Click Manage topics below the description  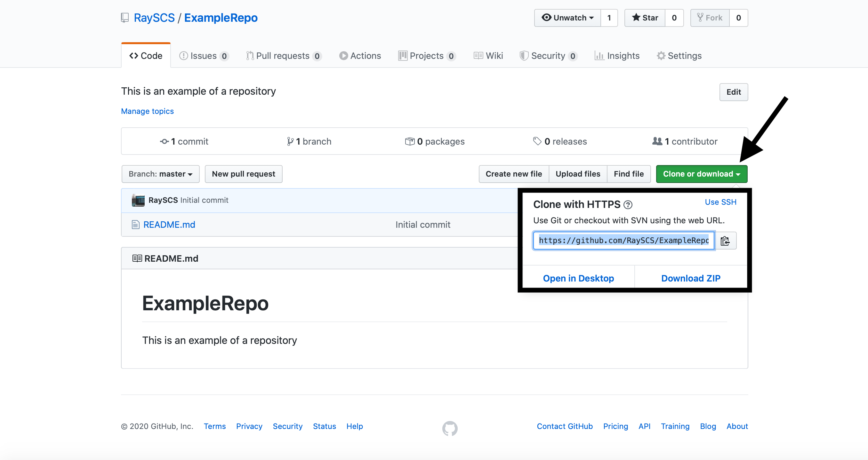point(147,111)
